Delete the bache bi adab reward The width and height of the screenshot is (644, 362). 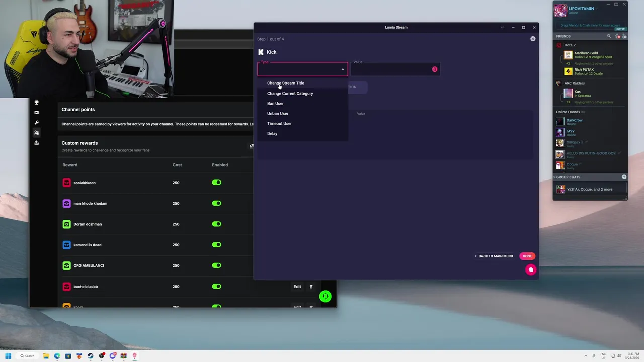[311, 287]
